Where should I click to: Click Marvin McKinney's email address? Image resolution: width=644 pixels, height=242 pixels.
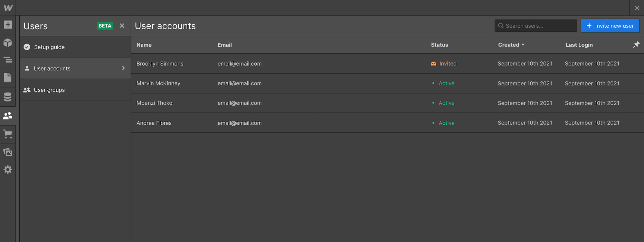coord(240,83)
